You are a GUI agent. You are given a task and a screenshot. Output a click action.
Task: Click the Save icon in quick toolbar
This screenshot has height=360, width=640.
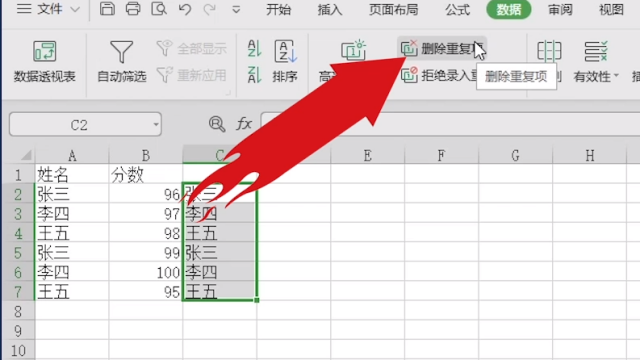pyautogui.click(x=107, y=9)
